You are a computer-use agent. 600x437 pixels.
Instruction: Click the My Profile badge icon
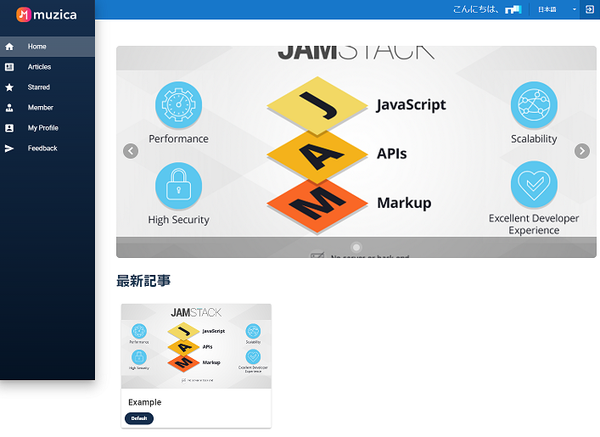pos(9,128)
